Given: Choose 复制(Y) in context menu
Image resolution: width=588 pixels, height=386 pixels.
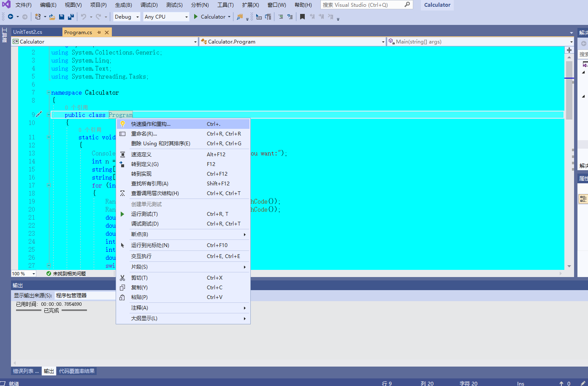Looking at the screenshot, I should (x=183, y=288).
